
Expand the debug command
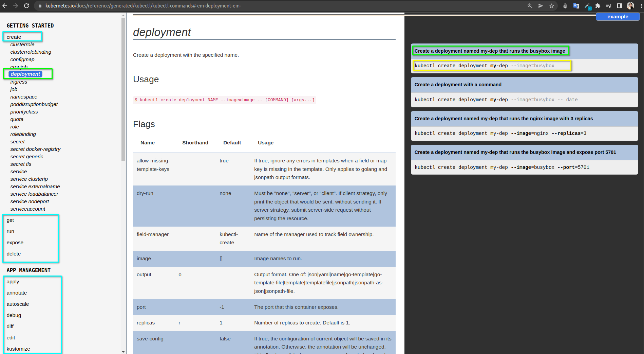(x=14, y=315)
